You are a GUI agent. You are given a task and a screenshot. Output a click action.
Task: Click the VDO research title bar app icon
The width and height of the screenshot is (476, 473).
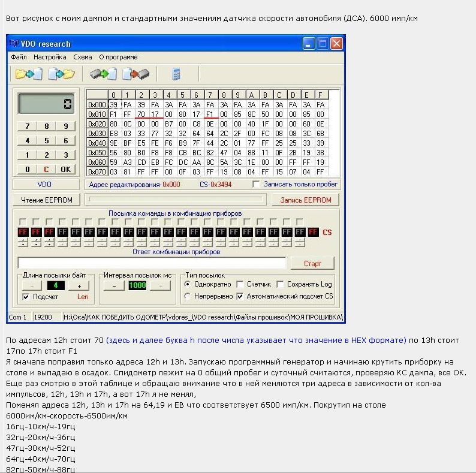click(x=13, y=43)
